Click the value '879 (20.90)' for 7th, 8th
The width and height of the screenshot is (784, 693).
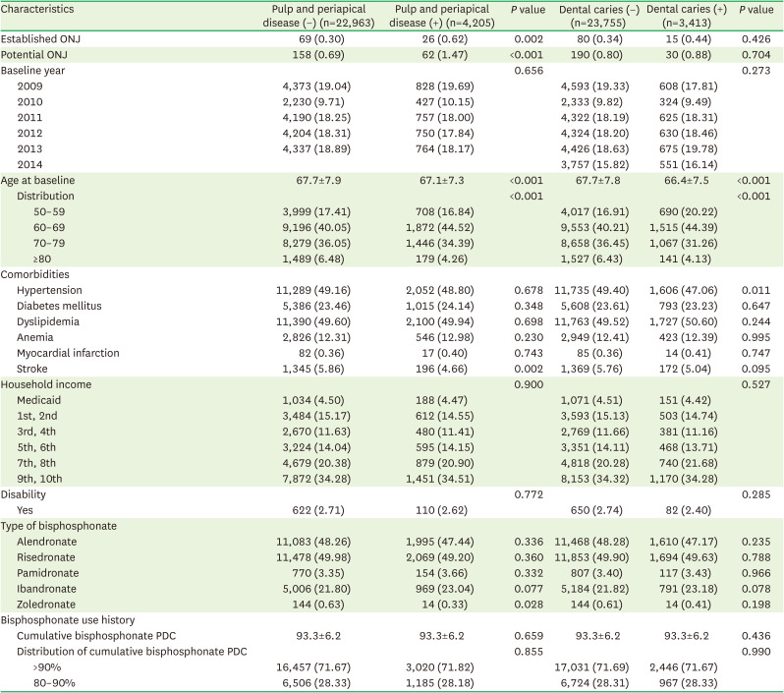click(444, 463)
